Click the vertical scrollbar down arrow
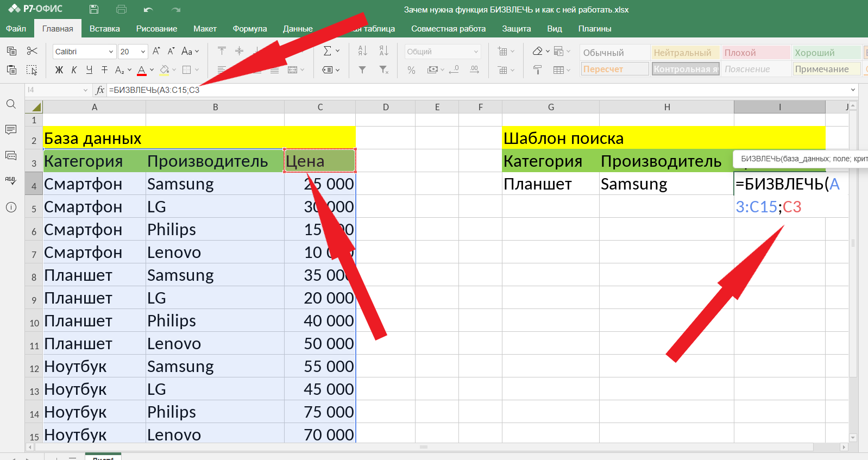The width and height of the screenshot is (868, 460). point(853,437)
